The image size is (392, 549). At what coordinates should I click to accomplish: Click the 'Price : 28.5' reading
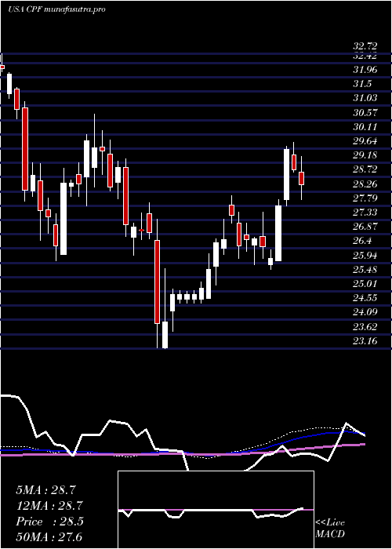(49, 522)
